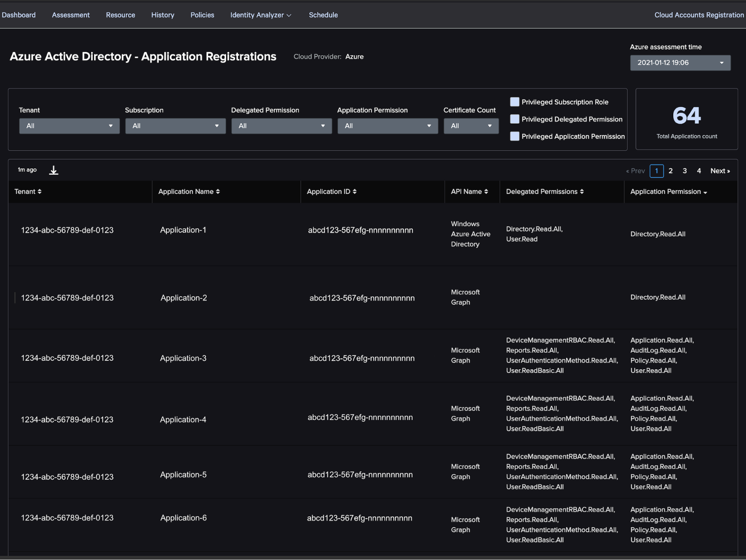Click Next pagination link
Image resolution: width=746 pixels, height=560 pixels.
tap(720, 171)
